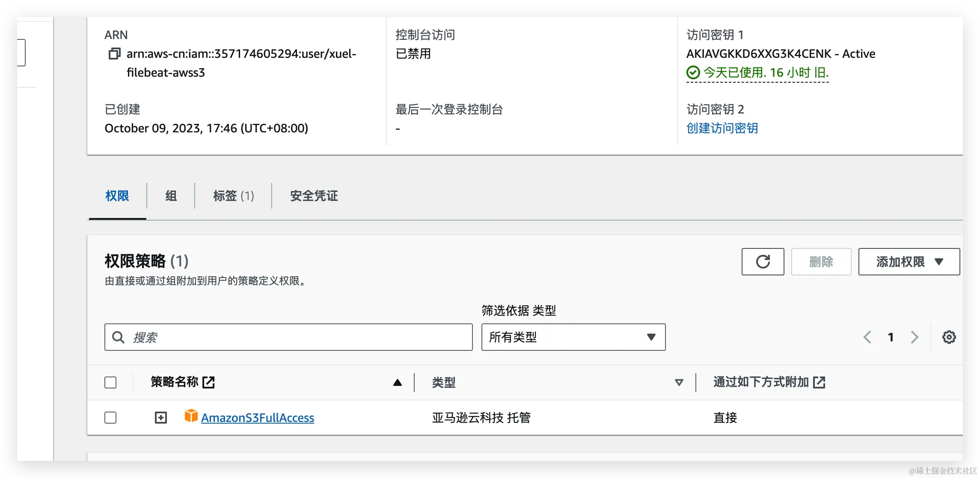980x478 pixels.
Task: Open the AmazonS3FullAccess policy link
Action: (x=258, y=418)
